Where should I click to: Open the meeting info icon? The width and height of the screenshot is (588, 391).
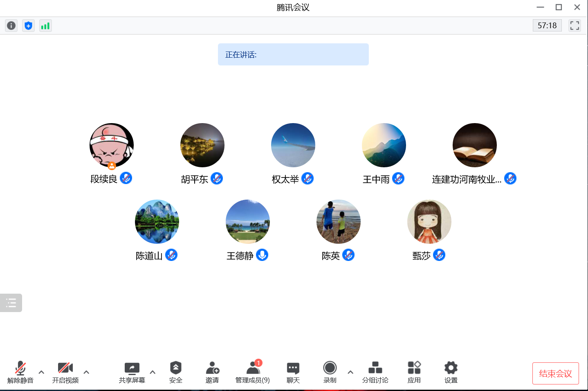pos(11,26)
